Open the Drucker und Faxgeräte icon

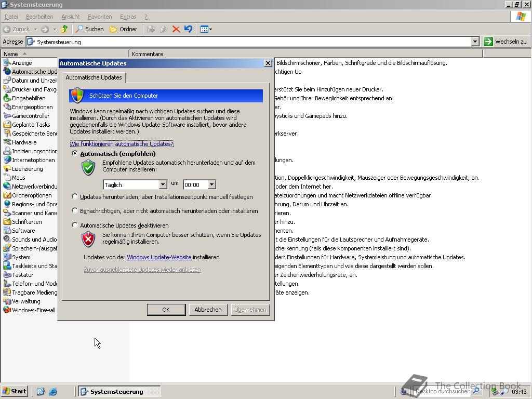[7, 89]
